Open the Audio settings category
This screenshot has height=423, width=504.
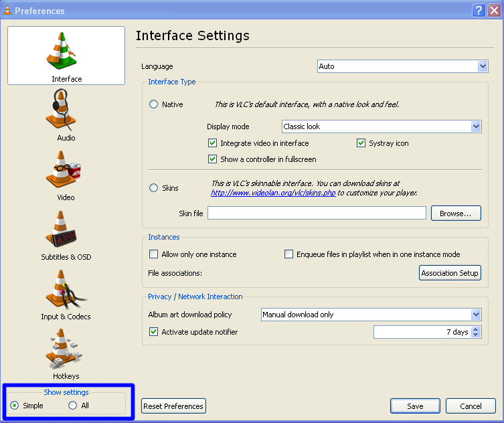[66, 114]
